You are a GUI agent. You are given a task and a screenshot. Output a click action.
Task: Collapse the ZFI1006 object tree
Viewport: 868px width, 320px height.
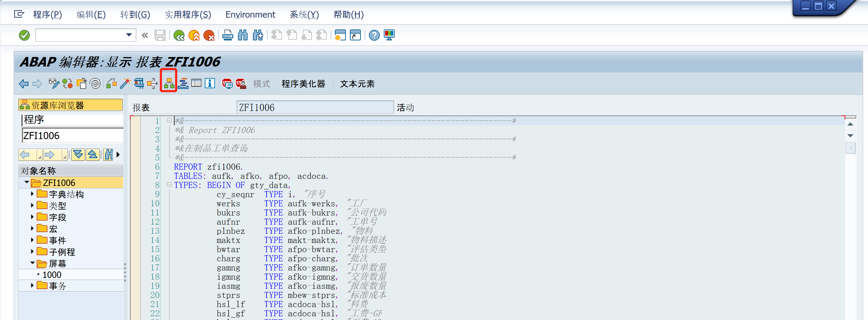26,182
